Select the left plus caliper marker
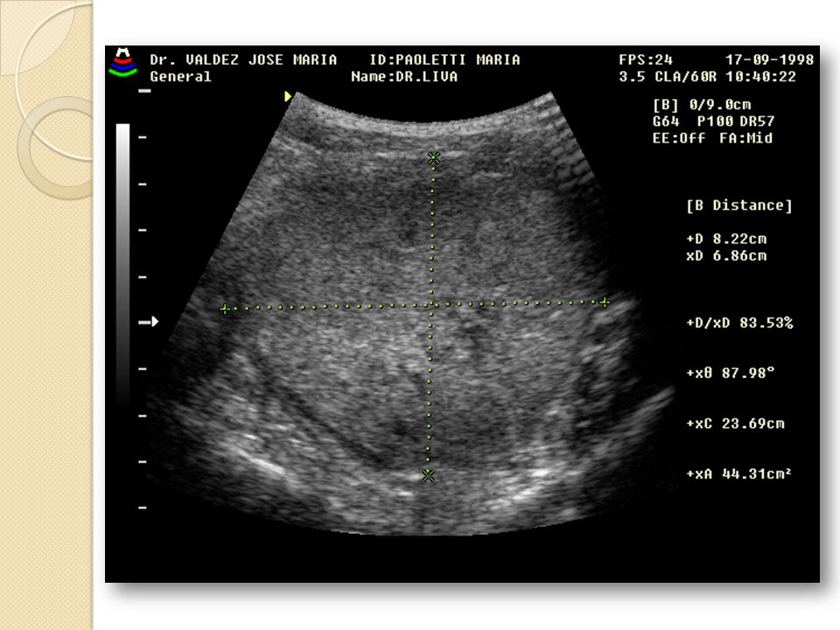 click(225, 309)
